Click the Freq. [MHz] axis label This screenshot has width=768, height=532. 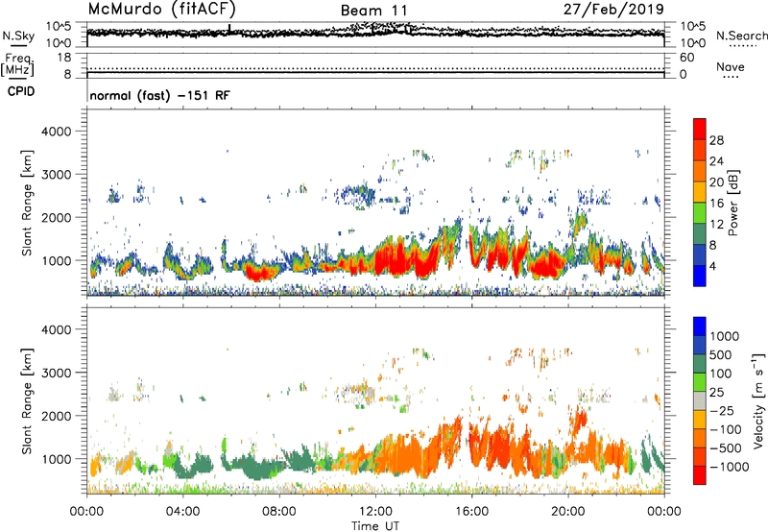pos(17,64)
